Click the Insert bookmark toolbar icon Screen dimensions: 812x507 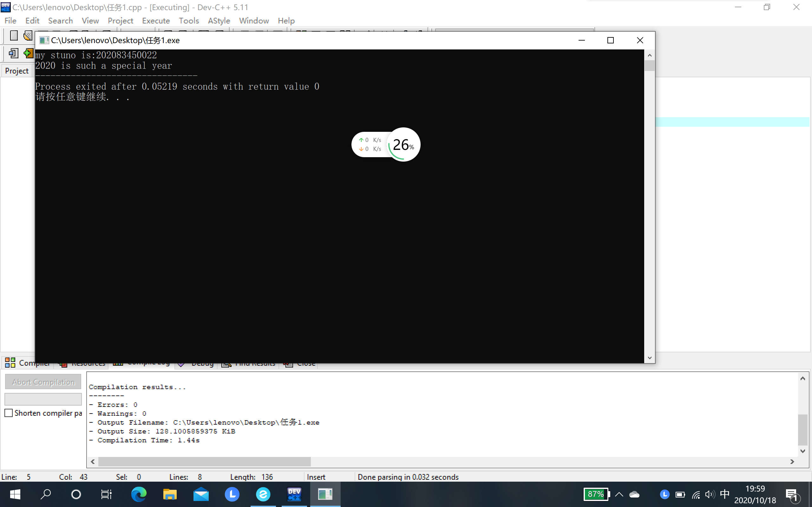coord(28,53)
